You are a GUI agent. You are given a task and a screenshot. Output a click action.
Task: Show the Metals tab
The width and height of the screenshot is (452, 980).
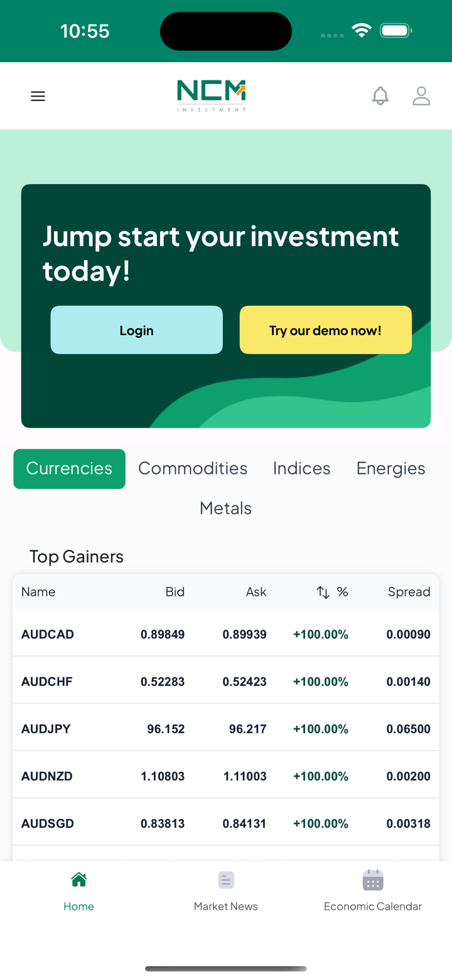[x=225, y=508]
